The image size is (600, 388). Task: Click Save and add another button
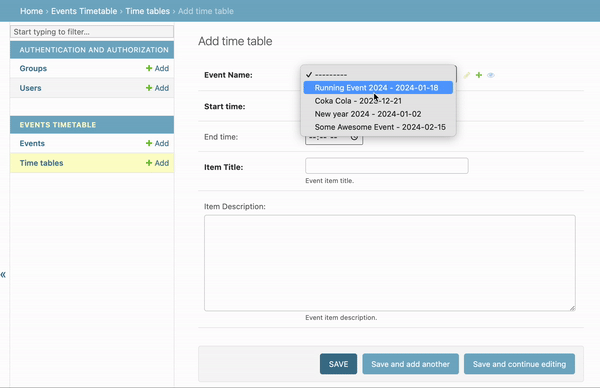(x=410, y=364)
